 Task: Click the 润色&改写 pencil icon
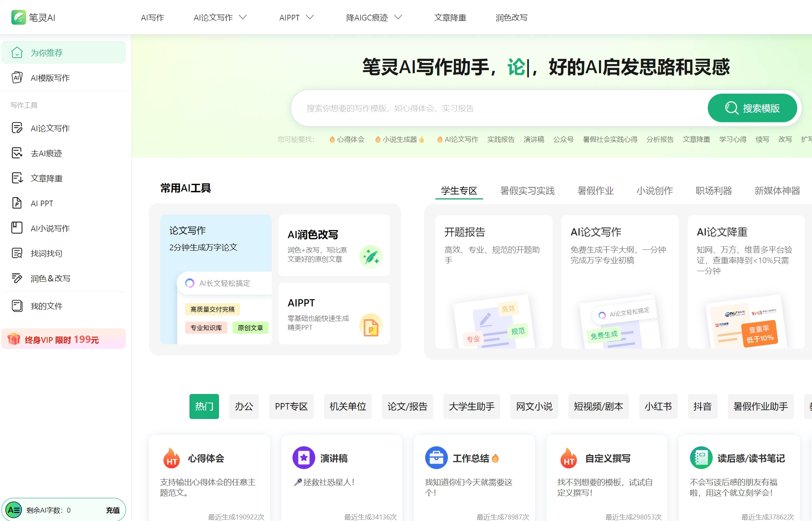17,278
